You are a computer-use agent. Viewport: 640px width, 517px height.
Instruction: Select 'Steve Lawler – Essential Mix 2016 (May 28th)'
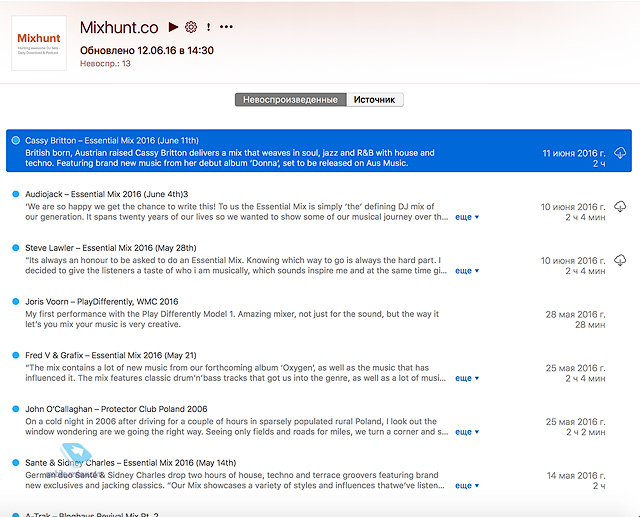[x=111, y=248]
